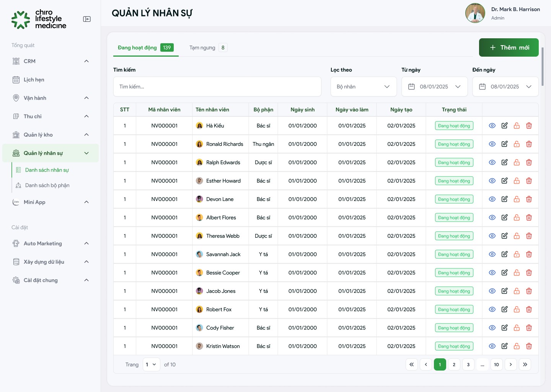Image resolution: width=551 pixels, height=392 pixels.
Task: Jump to the first page
Action: [x=412, y=364]
